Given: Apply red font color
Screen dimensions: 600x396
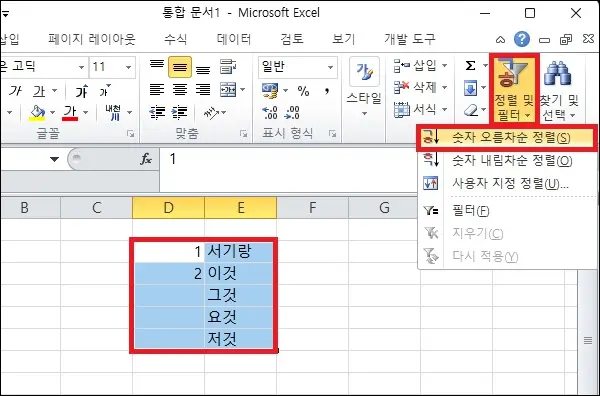Looking at the screenshot, I should click(x=70, y=112).
